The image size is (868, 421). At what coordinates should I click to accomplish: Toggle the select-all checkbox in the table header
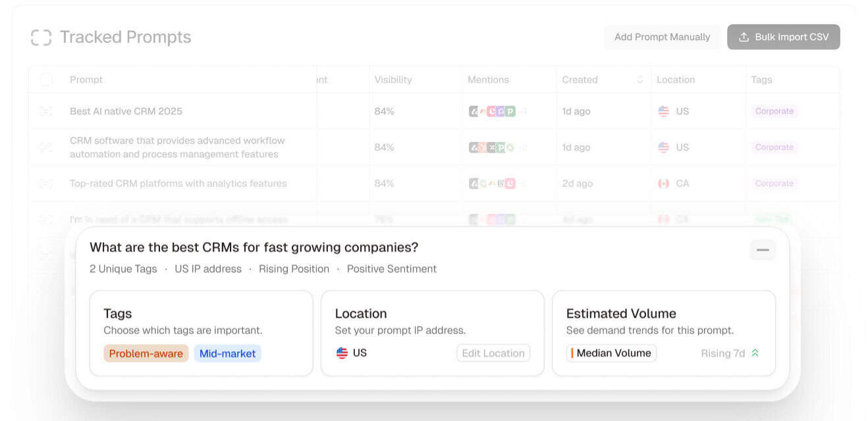click(x=45, y=79)
